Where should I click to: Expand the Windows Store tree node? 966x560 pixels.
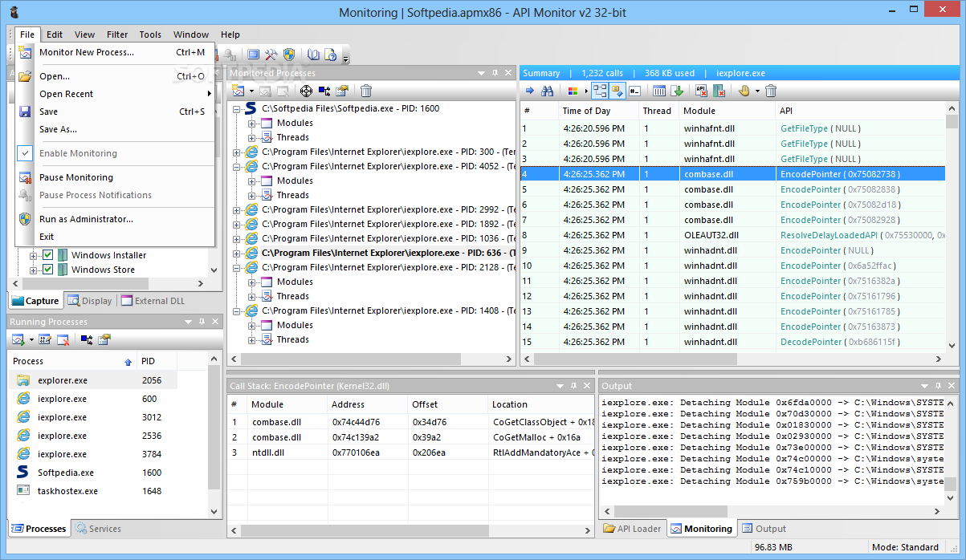[x=34, y=270]
